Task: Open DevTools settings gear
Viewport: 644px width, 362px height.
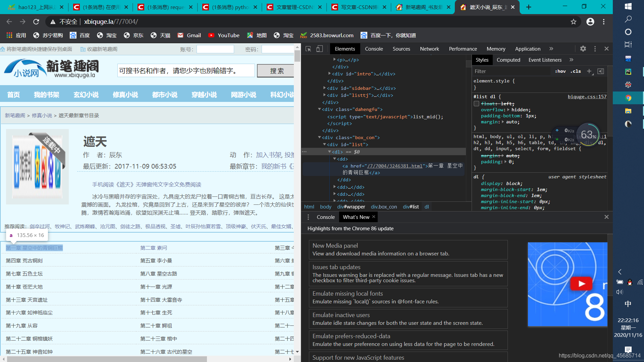Action: click(583, 49)
